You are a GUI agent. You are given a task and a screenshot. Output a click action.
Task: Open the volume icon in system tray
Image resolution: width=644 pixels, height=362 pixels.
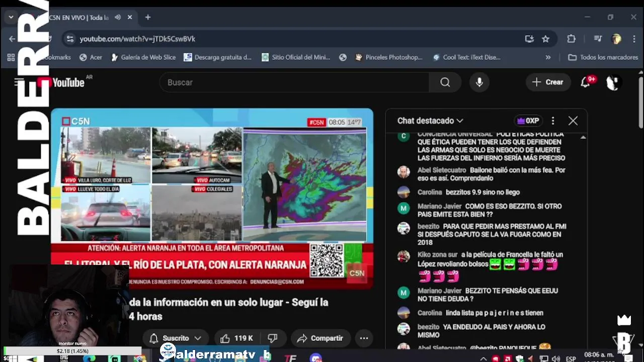pos(556,358)
